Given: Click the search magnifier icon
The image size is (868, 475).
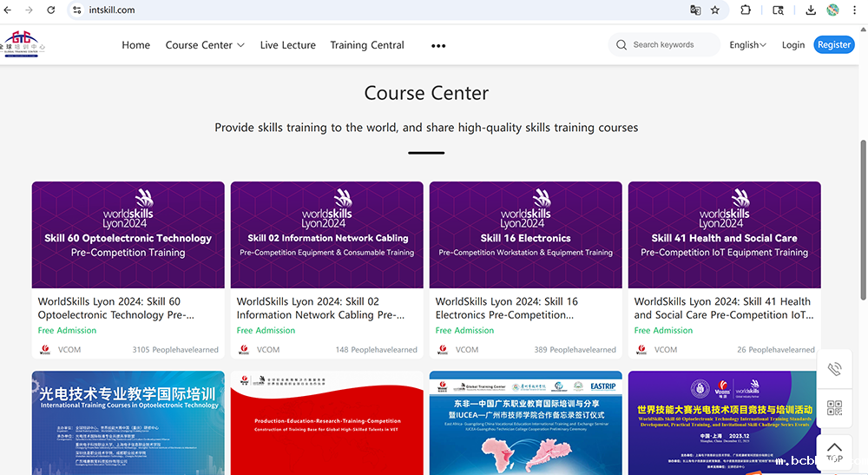Looking at the screenshot, I should (x=621, y=45).
